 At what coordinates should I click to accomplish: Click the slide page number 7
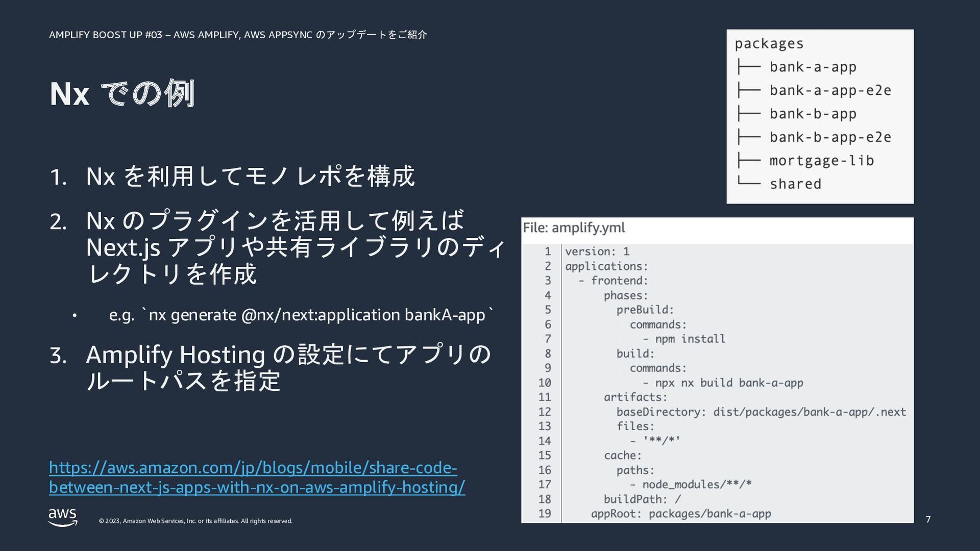(928, 519)
